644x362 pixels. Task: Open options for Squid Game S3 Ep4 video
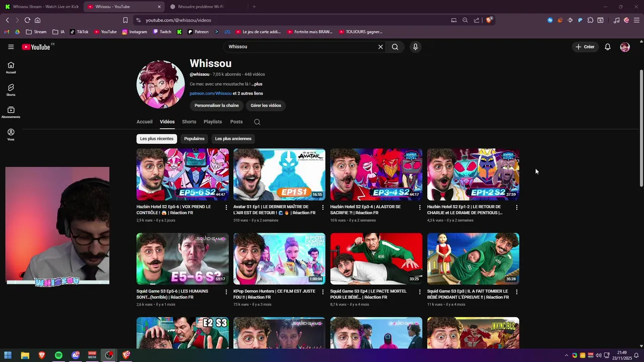(x=420, y=292)
